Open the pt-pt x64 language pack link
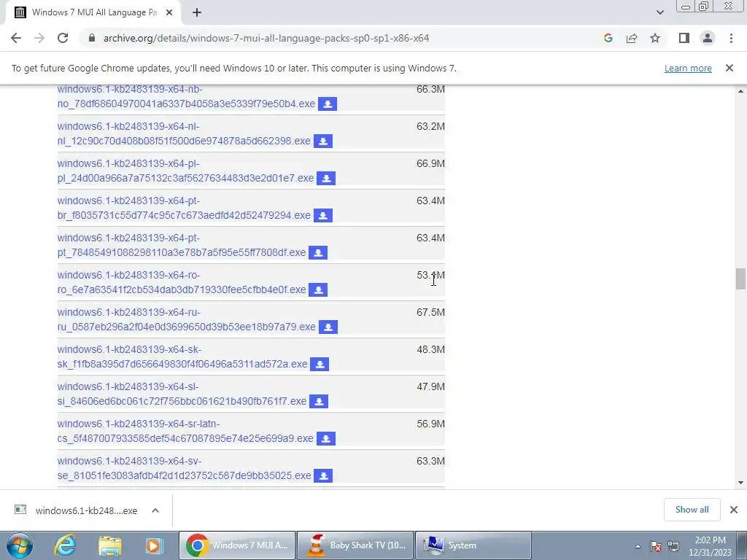Screen dimensions: 747x560 tap(182, 245)
